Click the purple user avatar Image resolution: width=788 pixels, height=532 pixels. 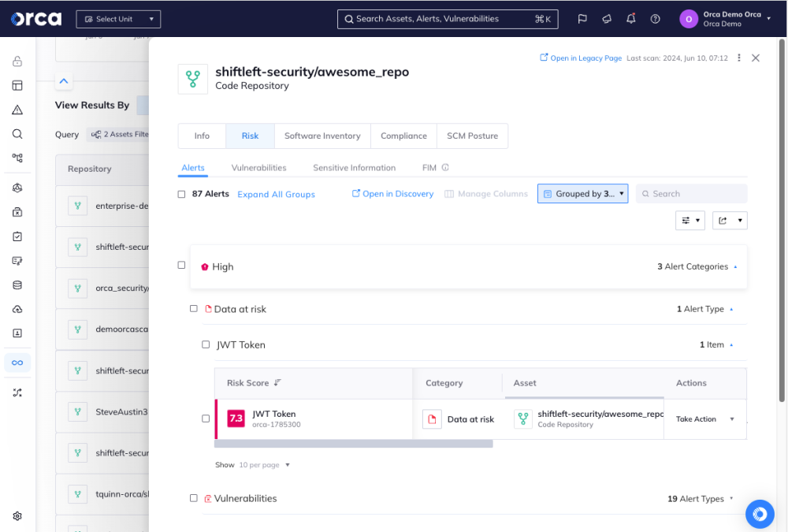point(689,19)
